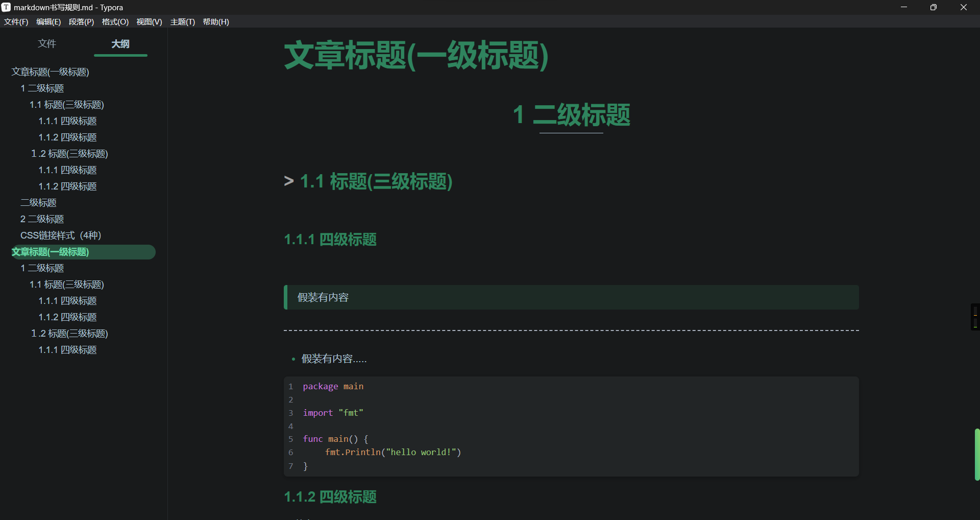Open the 编辑(E) menu
The width and height of the screenshot is (980, 520).
[x=48, y=22]
